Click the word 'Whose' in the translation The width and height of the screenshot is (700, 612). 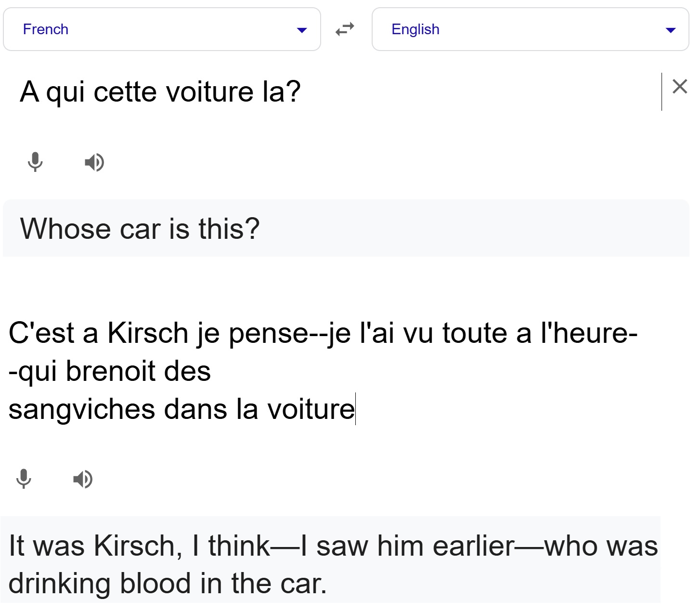point(65,228)
